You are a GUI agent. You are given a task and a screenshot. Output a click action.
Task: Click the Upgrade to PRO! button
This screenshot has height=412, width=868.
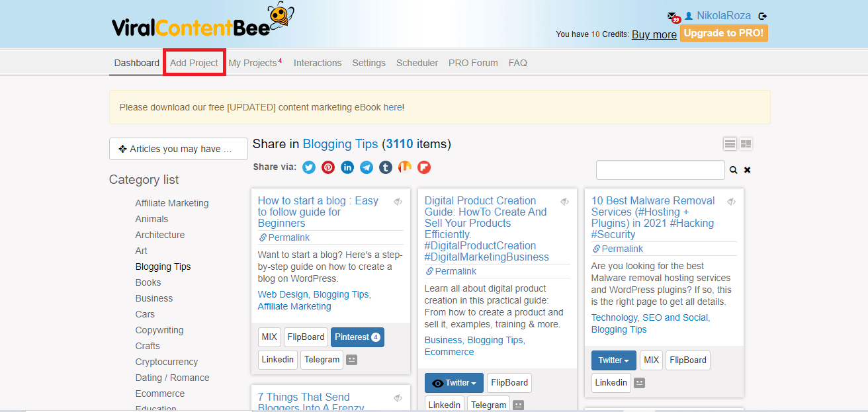724,33
